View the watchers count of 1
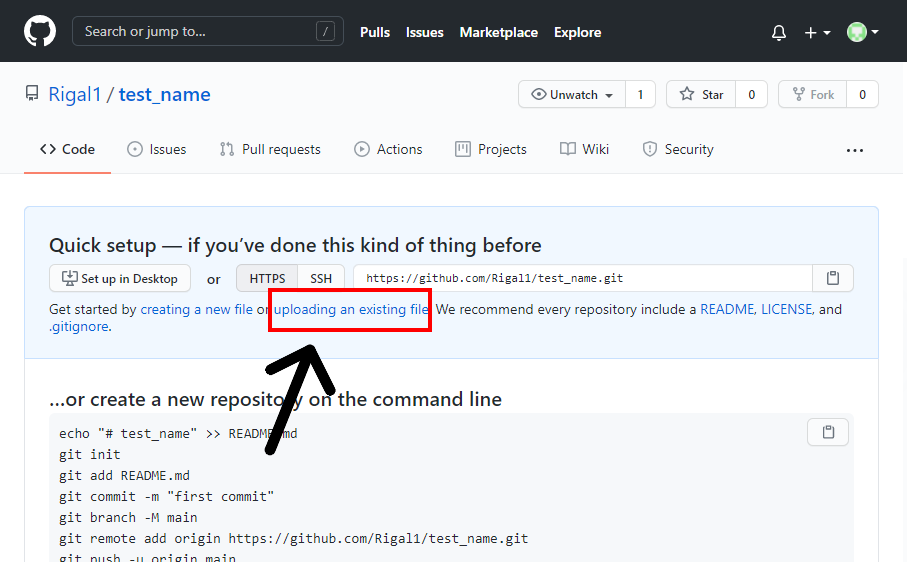 (x=640, y=94)
